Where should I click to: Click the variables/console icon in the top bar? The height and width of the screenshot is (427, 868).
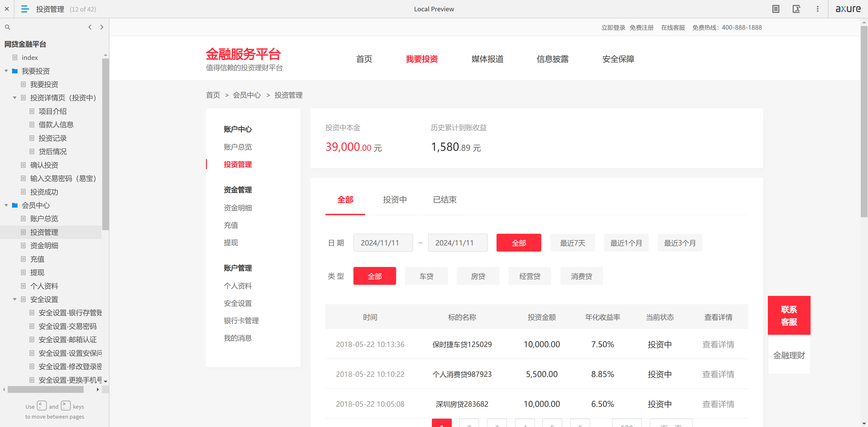pyautogui.click(x=796, y=9)
